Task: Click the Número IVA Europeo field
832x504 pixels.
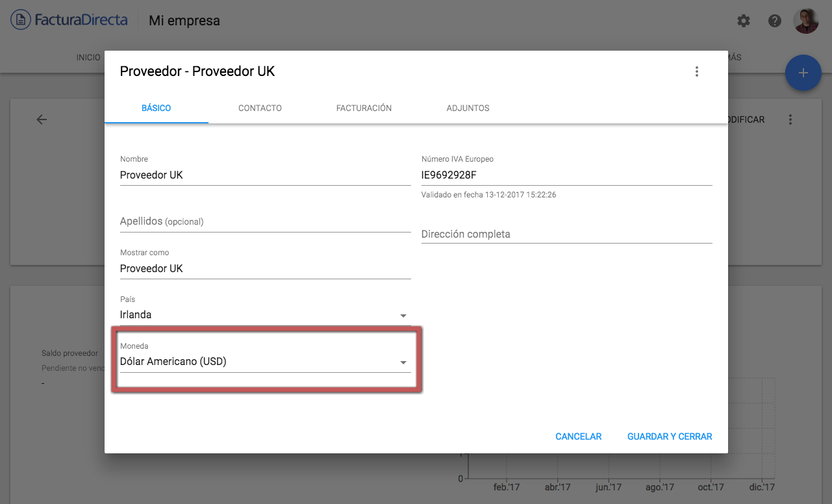Action: 566,175
